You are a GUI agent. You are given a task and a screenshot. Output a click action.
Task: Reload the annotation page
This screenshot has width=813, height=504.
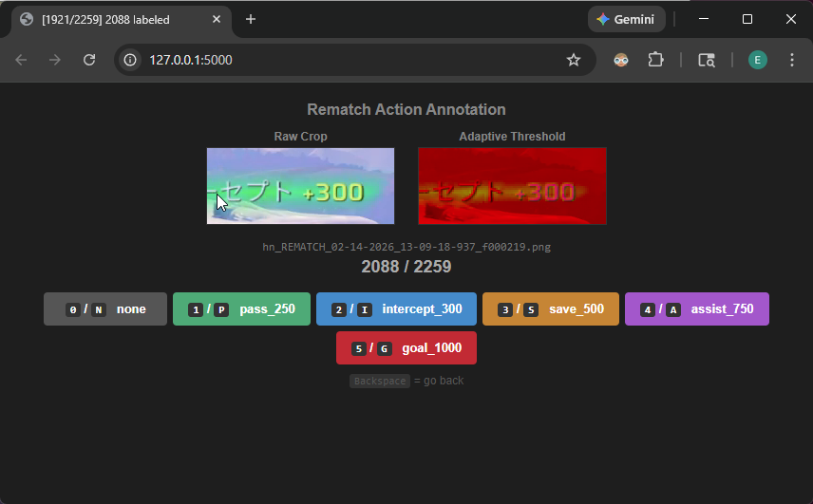click(89, 60)
